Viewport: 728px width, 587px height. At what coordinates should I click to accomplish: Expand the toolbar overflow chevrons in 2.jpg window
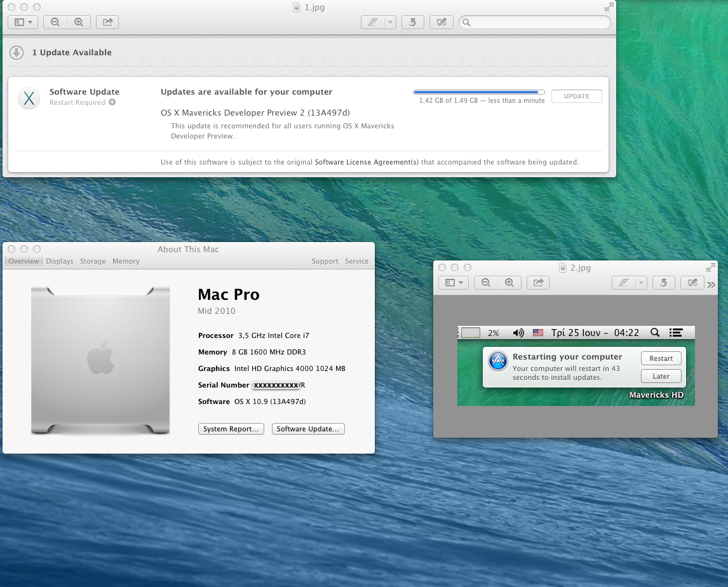click(x=711, y=284)
